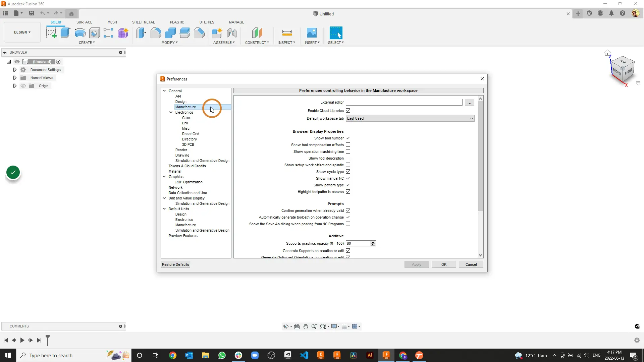Click the Restore Defaults button
The image size is (644, 362).
click(x=175, y=264)
